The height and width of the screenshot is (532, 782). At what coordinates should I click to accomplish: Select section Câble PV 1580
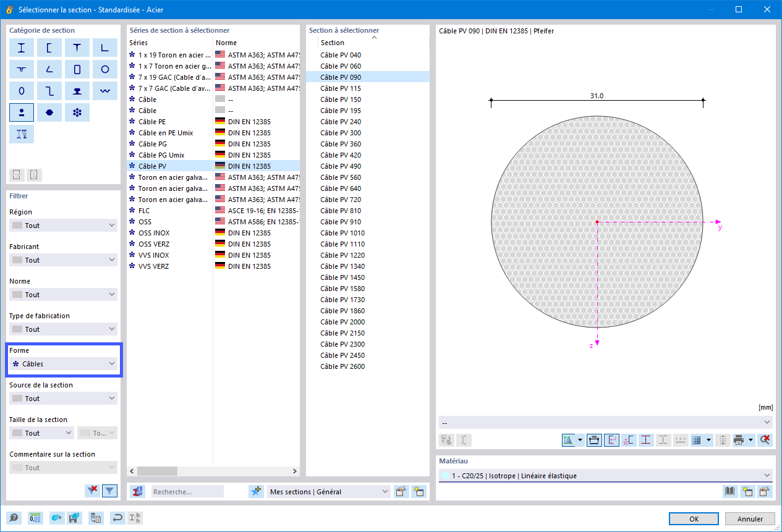coord(368,289)
